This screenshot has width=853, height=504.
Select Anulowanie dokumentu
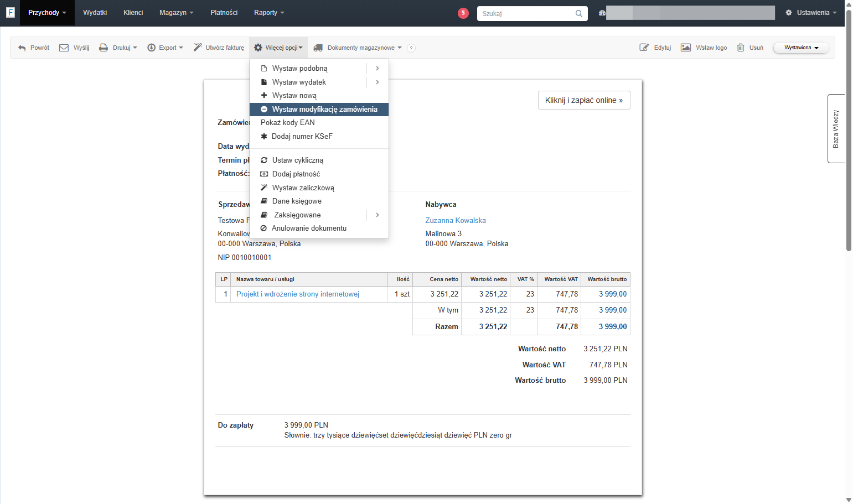tap(319, 228)
